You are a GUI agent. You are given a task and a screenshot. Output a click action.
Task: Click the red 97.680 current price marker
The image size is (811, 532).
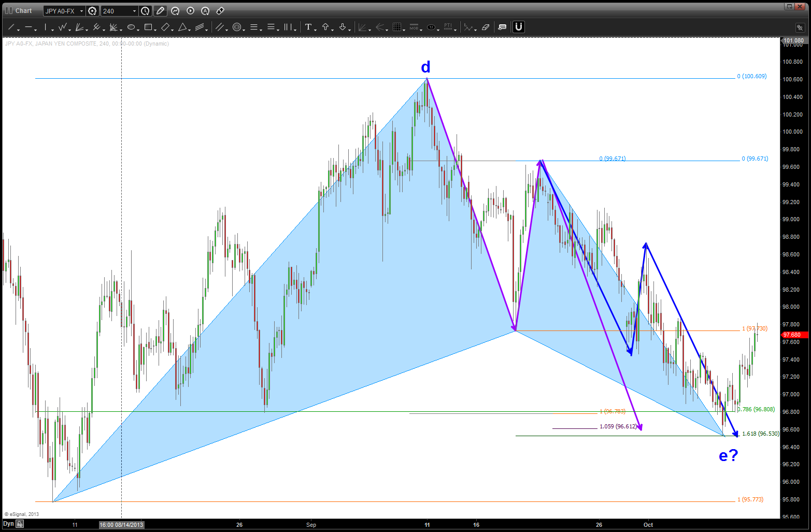pos(792,335)
